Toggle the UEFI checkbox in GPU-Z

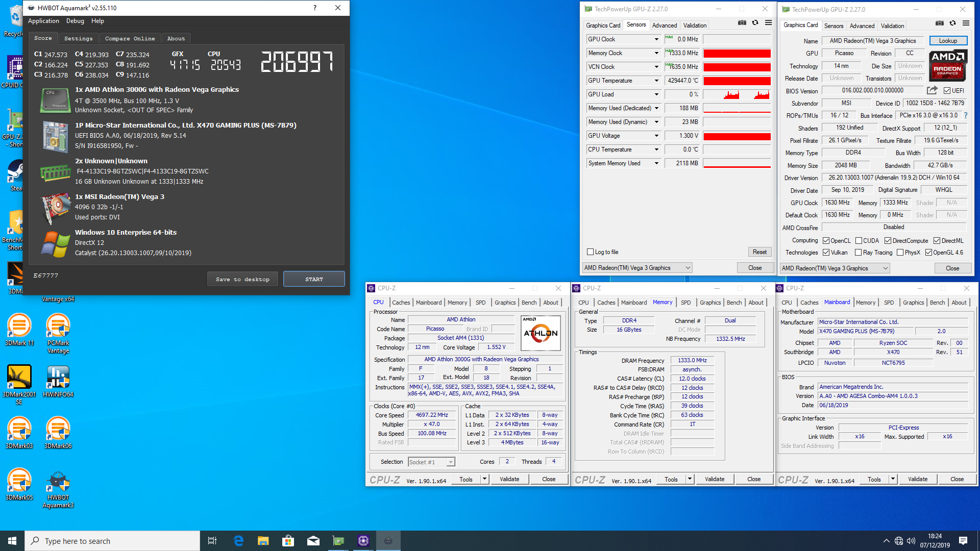coord(947,91)
